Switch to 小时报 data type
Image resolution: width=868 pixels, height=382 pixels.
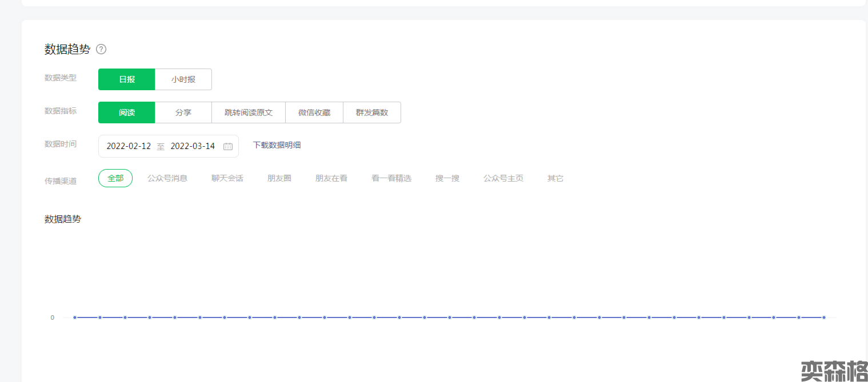tap(183, 79)
